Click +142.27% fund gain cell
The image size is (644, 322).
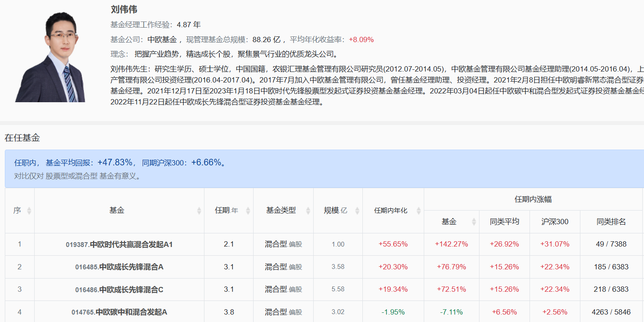pos(451,244)
